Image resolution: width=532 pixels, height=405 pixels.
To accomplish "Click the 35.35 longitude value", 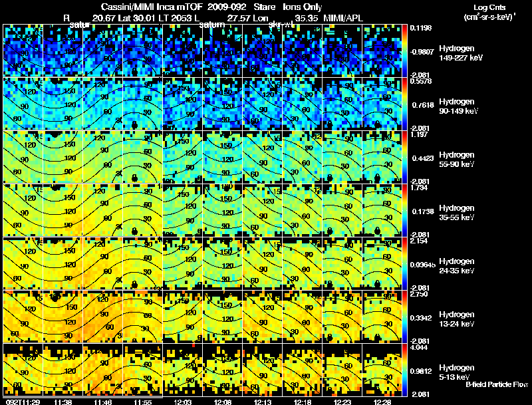I will [x=307, y=18].
